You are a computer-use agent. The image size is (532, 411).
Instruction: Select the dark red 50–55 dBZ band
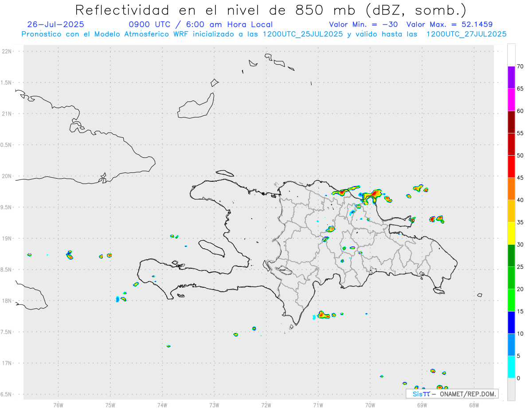pyautogui.click(x=511, y=144)
